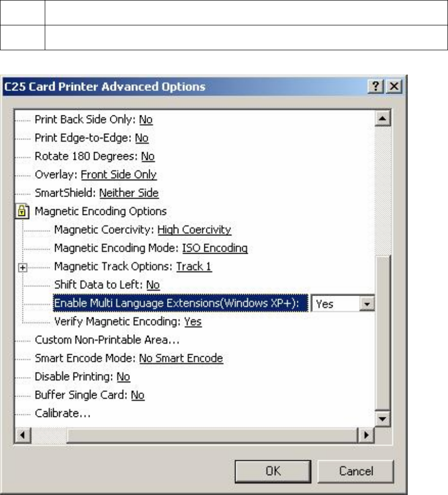
Task: Click the vertical scrollbar thumb
Action: 383,333
